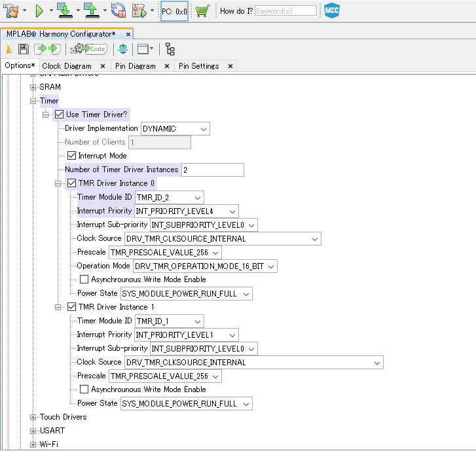Open the Instance 0 Prescale dropdown
Image resolution: width=476 pixels, height=451 pixels.
[165, 253]
